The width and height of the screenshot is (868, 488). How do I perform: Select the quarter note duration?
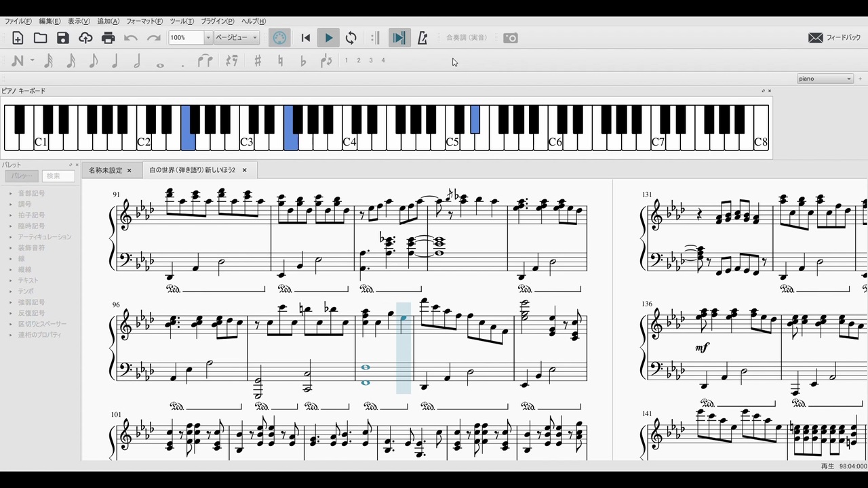point(115,61)
